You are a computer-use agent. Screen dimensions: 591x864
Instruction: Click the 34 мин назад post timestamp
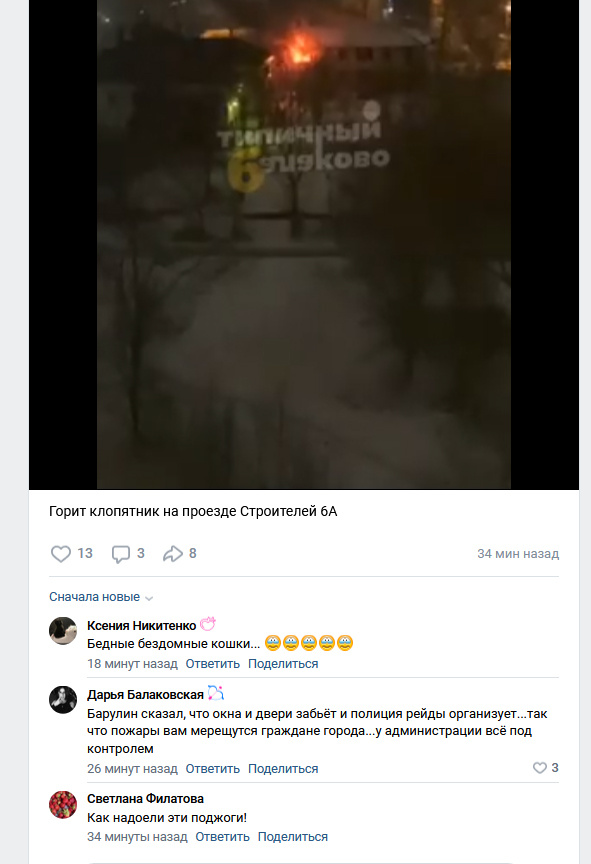[518, 554]
